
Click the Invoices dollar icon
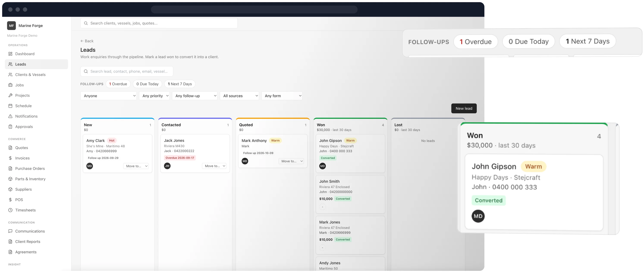pyautogui.click(x=10, y=158)
